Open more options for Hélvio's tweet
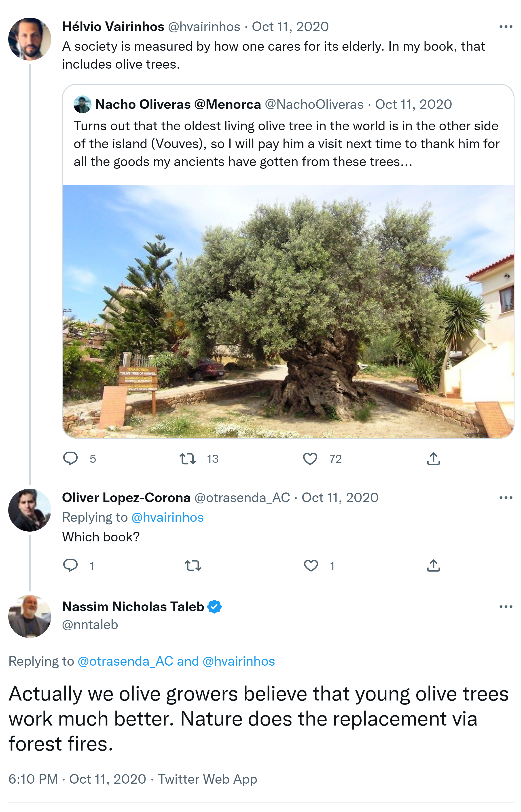521x812 pixels. click(x=506, y=27)
